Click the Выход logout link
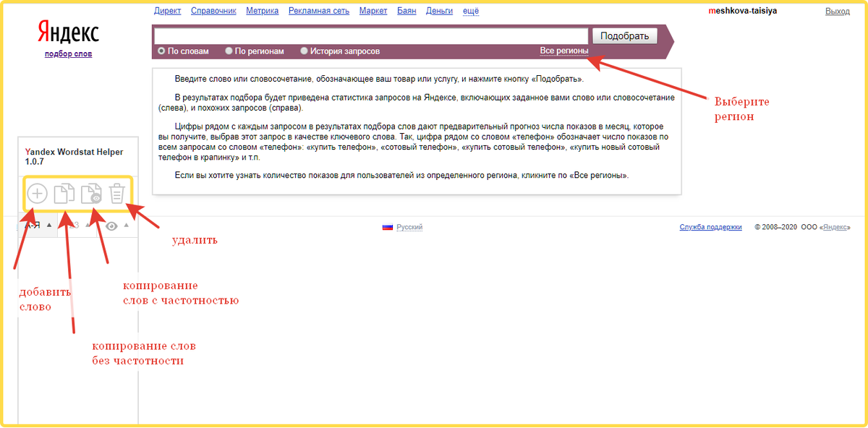This screenshot has height=428, width=868. [x=838, y=12]
